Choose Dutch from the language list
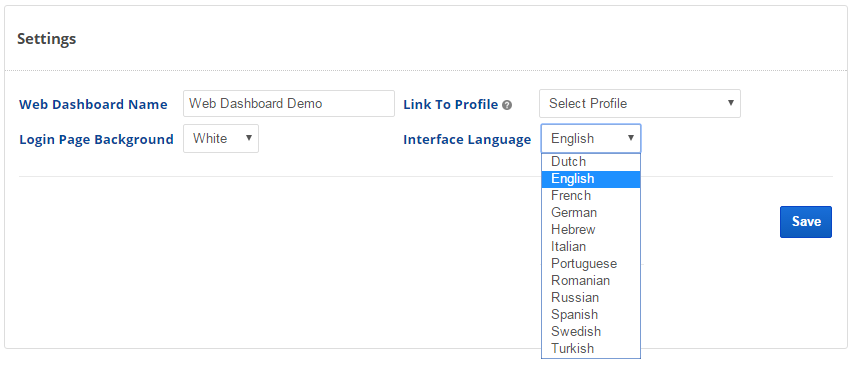The width and height of the screenshot is (854, 369). pos(591,162)
